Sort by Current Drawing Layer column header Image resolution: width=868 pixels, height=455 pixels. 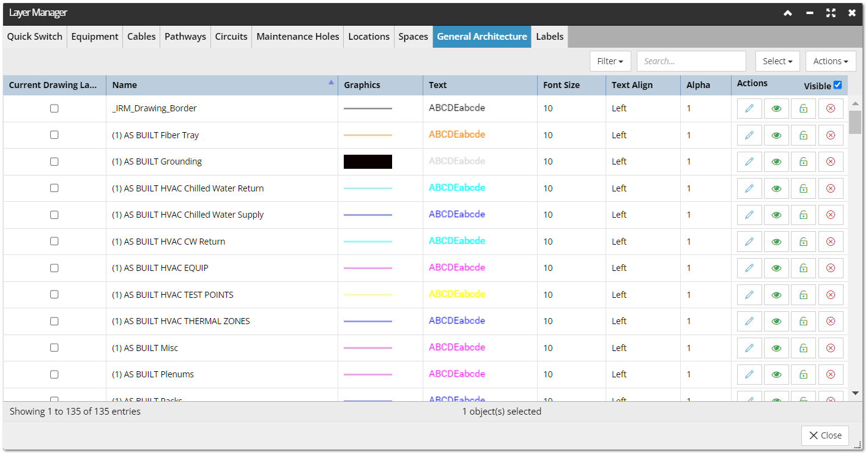54,85
